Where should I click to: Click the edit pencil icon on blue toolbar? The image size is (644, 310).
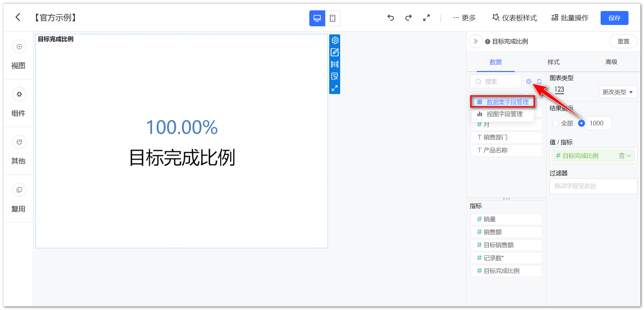(x=335, y=52)
